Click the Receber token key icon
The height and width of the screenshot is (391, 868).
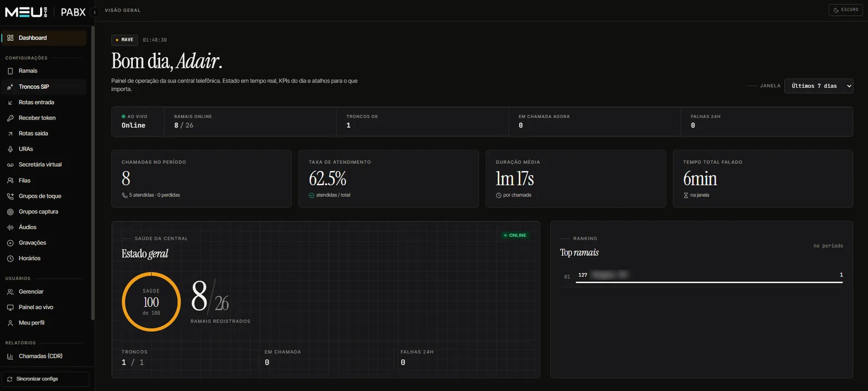tap(10, 118)
